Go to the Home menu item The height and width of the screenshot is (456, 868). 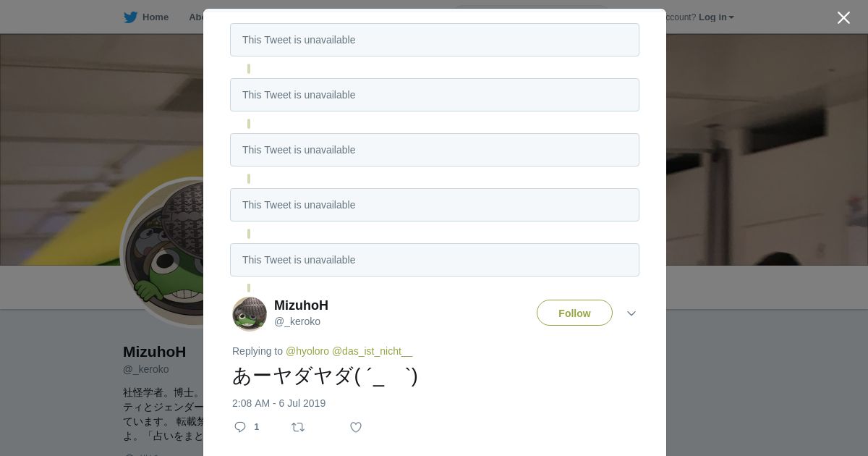click(x=155, y=17)
